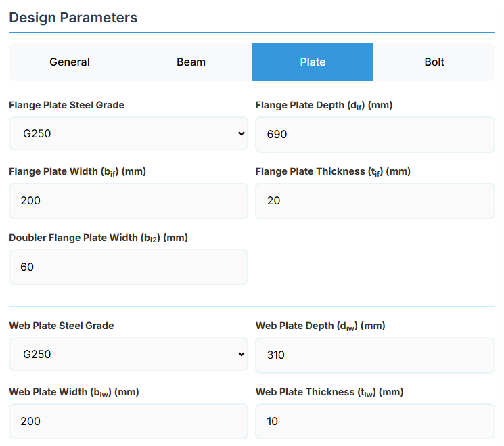Select the Doubler Flange Plate Width field
This screenshot has width=504, height=446.
point(129,267)
